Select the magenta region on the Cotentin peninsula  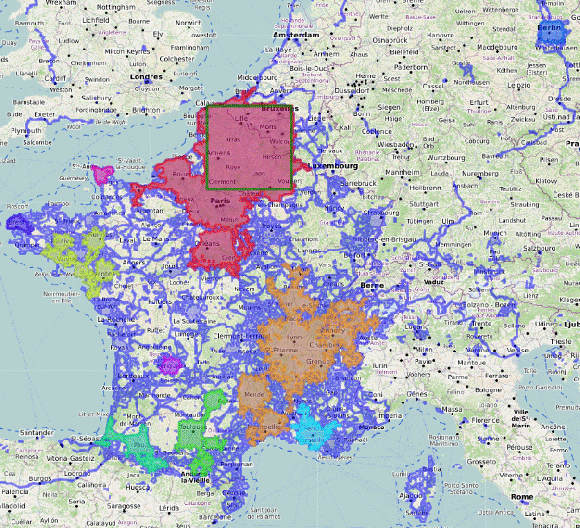(102, 174)
